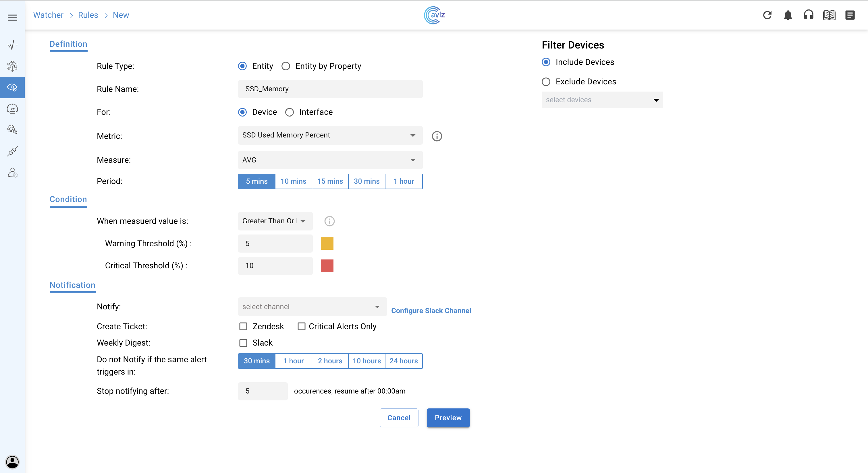This screenshot has height=473, width=868.
Task: Set Period to 15 mins
Action: (330, 181)
